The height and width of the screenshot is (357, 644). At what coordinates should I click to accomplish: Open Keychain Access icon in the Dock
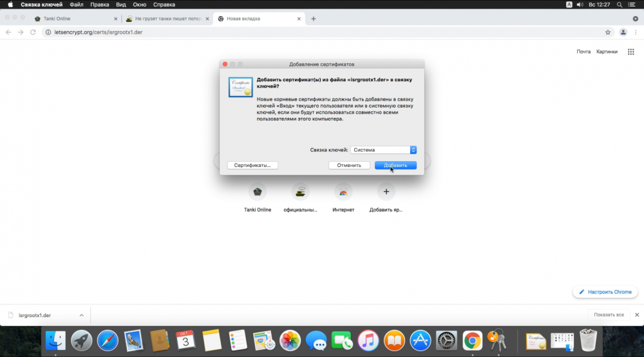[497, 340]
